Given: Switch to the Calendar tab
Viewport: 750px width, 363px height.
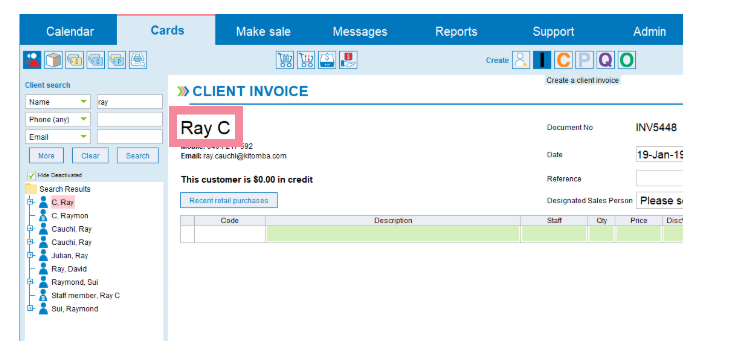Looking at the screenshot, I should [x=70, y=32].
